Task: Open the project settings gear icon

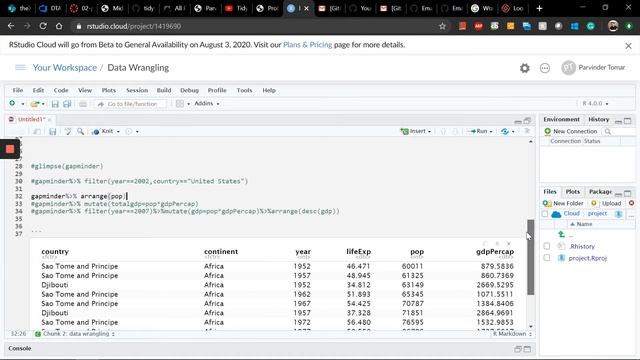Action: [x=524, y=68]
